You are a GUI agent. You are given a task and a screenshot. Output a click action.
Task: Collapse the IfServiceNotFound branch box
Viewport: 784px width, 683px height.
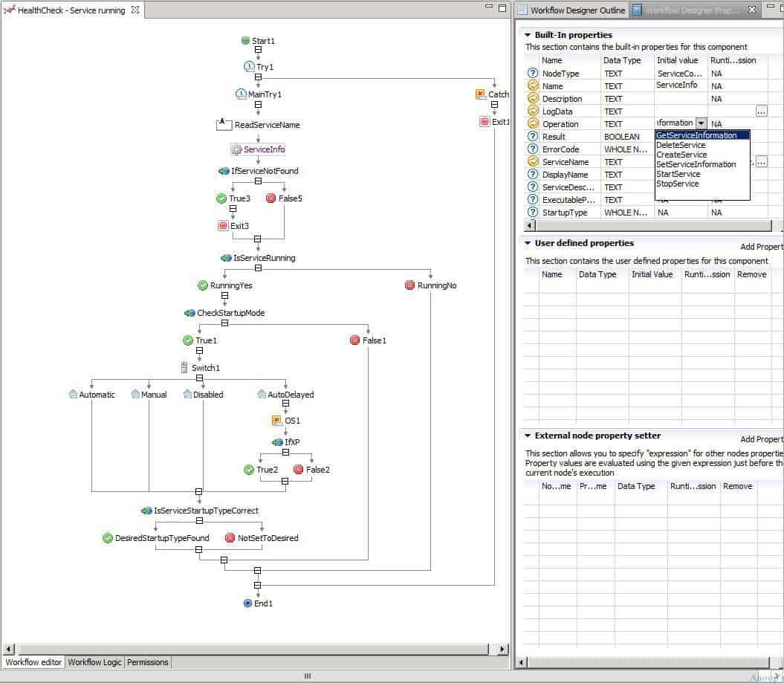tap(258, 181)
